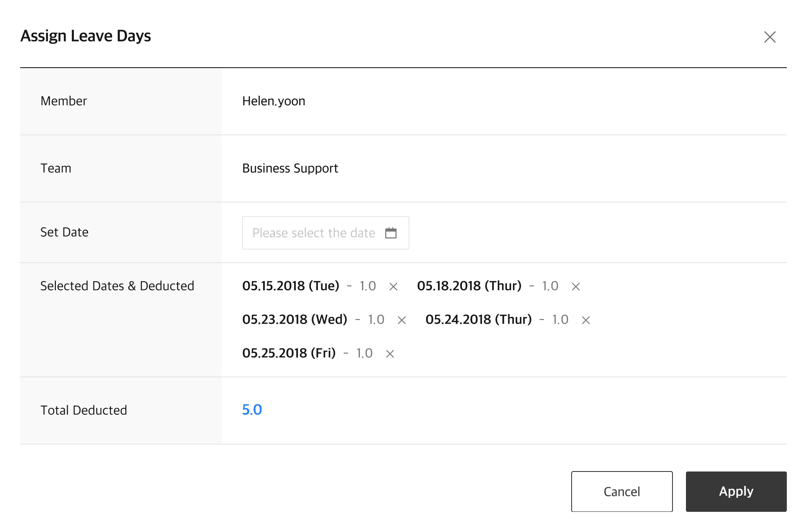807x532 pixels.
Task: Remove the 05.15.2018 (Tue) date
Action: click(x=393, y=287)
